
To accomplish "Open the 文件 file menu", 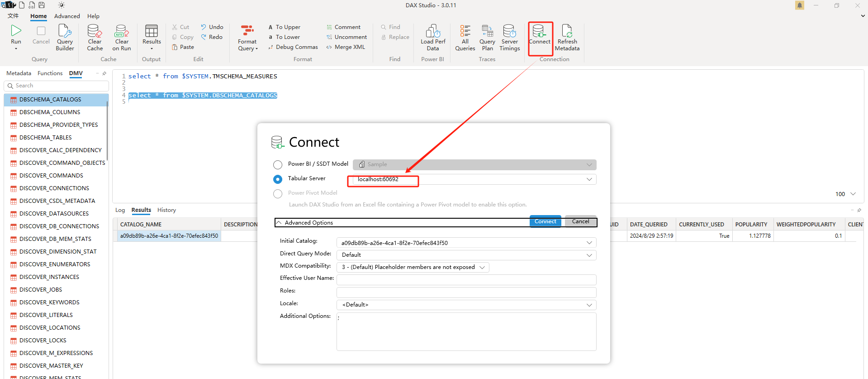I will pos(13,16).
